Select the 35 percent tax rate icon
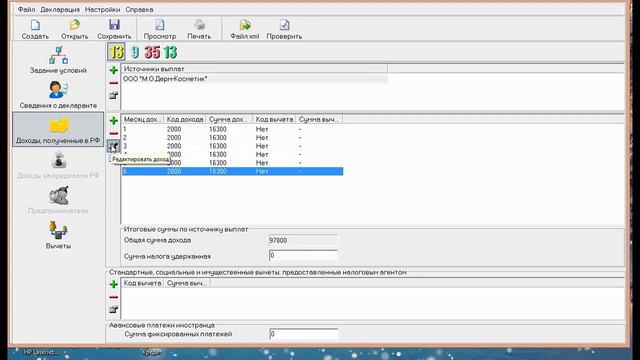640x360 pixels. tap(152, 52)
